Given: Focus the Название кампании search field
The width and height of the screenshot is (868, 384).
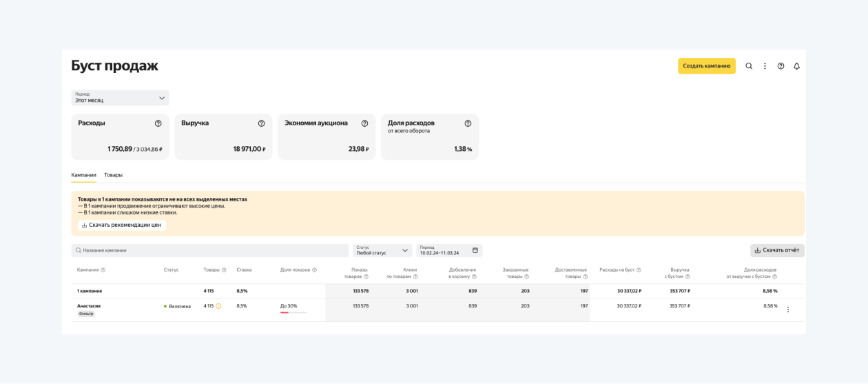Looking at the screenshot, I should point(210,250).
